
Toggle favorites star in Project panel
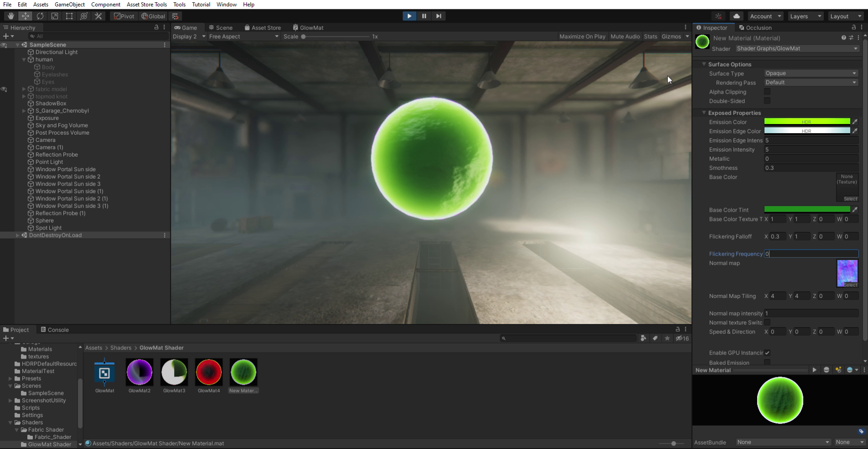(x=667, y=338)
